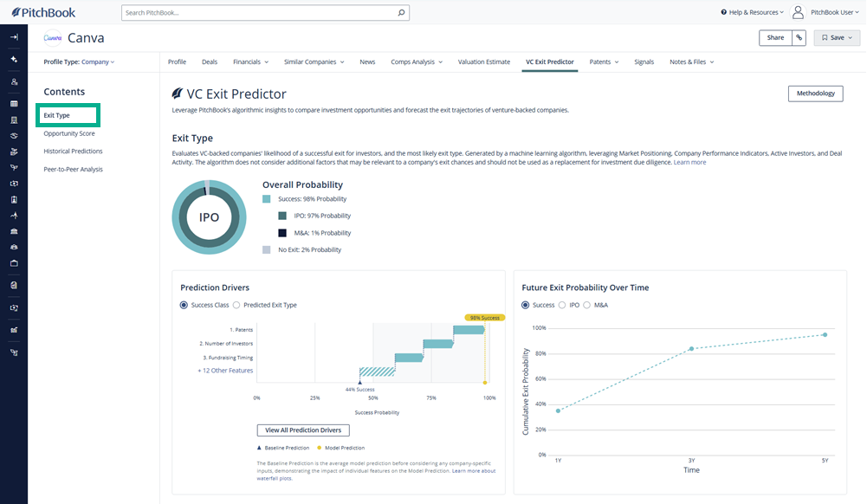Open the handshake icon in the sidebar

coord(14,135)
